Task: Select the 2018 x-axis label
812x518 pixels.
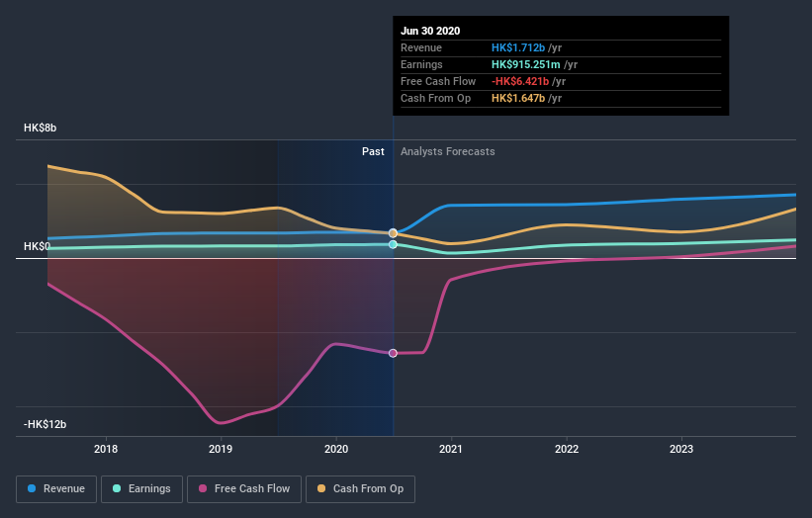Action: coord(106,449)
